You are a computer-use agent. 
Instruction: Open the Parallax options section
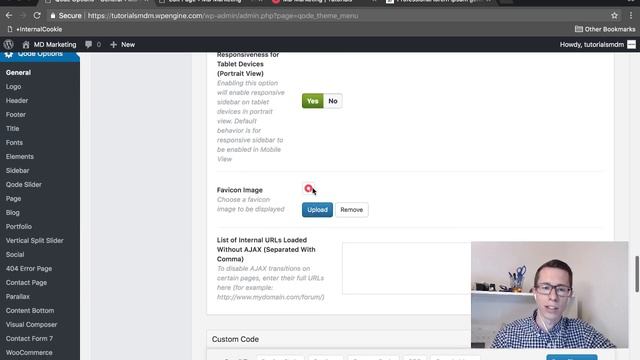[x=18, y=296]
